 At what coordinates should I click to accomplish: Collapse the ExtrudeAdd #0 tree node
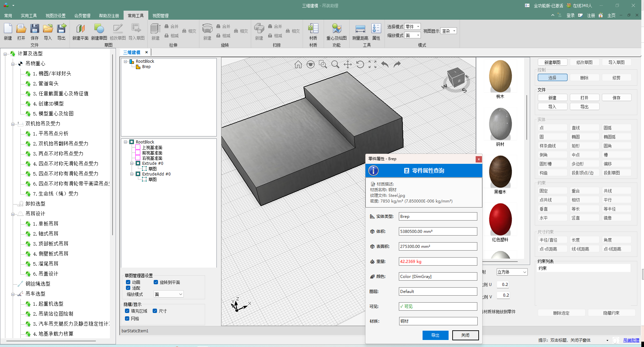coord(132,174)
